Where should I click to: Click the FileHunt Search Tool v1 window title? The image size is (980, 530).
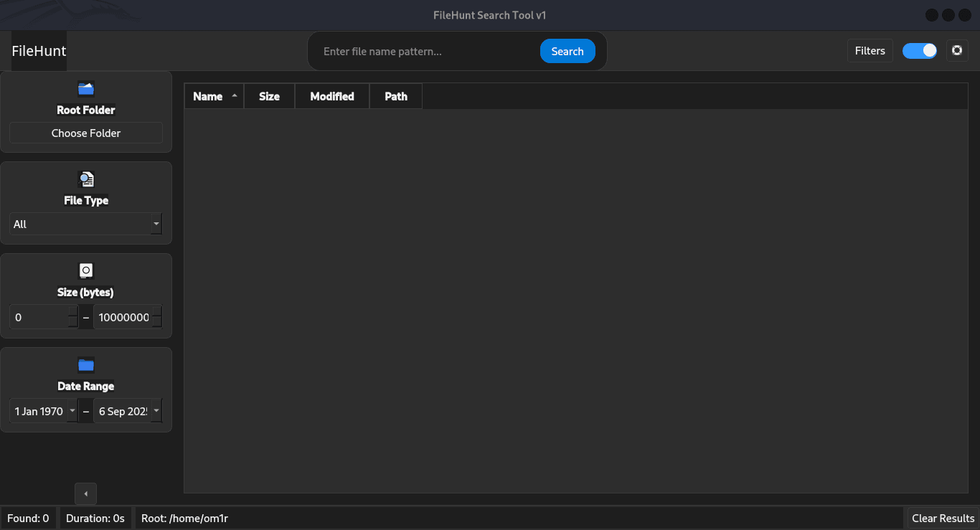(490, 15)
